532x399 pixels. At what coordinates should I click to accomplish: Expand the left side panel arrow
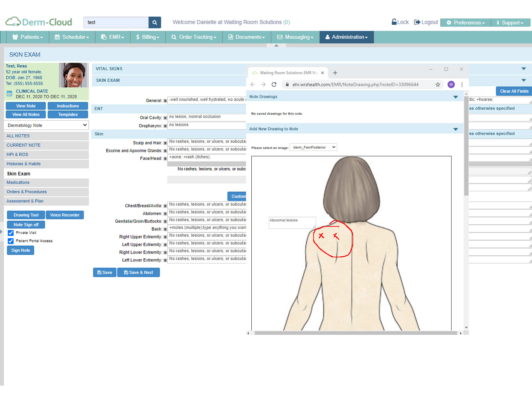coord(1,232)
